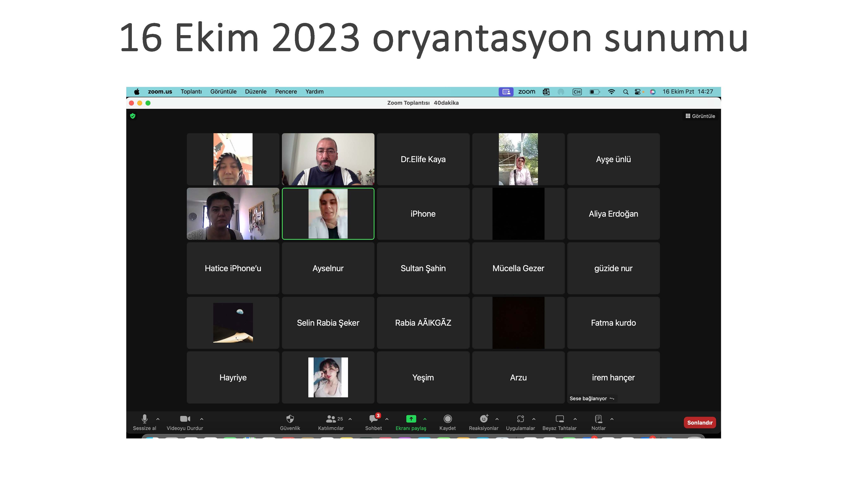Click zoom status item in menu bar
Viewport: 868px width, 488px height.
(x=527, y=92)
